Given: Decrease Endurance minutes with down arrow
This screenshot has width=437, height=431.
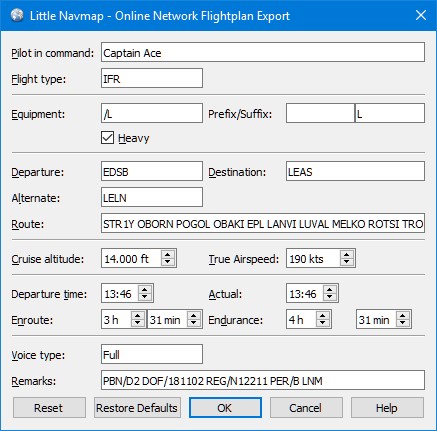Looking at the screenshot, I should pos(403,323).
